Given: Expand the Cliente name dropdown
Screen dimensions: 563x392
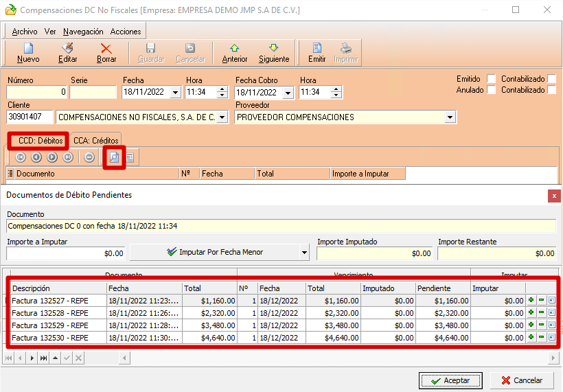Looking at the screenshot, I should pos(222,117).
